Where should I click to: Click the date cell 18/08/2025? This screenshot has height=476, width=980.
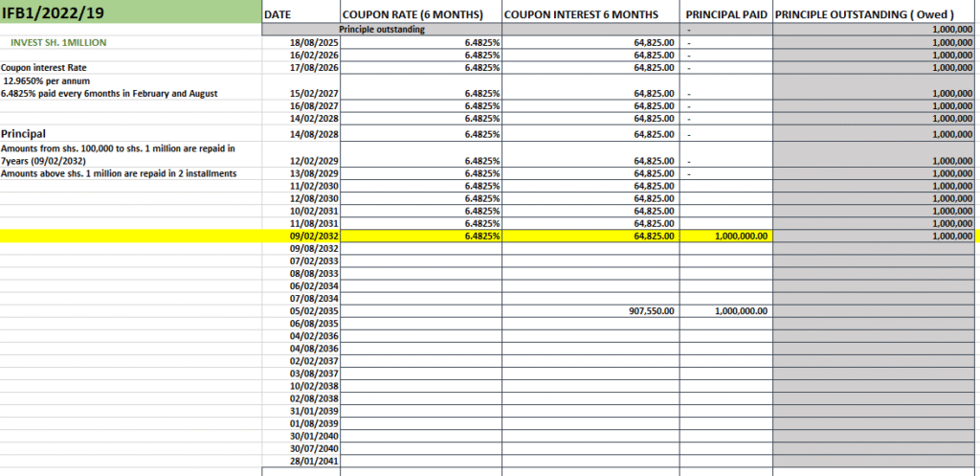(x=315, y=44)
